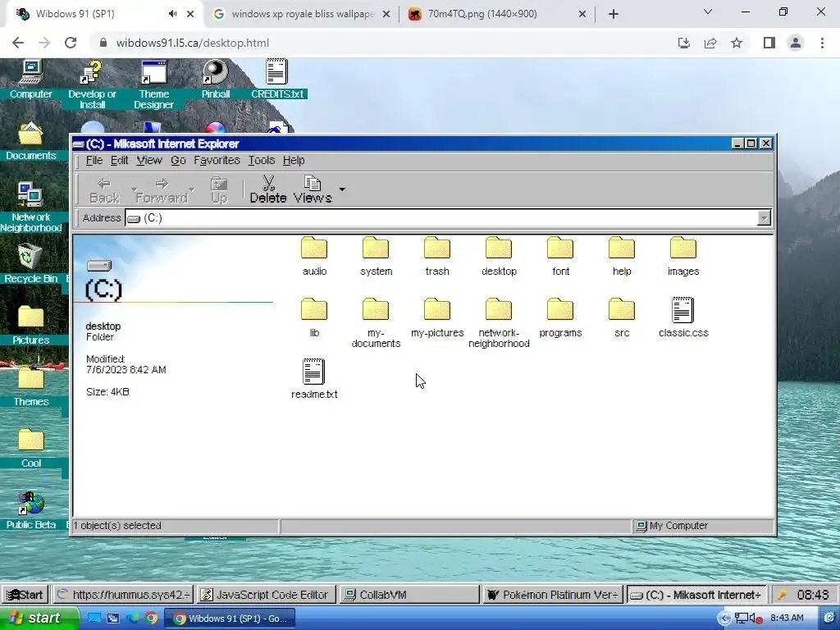
Task: Click the Up toolbar button
Action: 219,189
